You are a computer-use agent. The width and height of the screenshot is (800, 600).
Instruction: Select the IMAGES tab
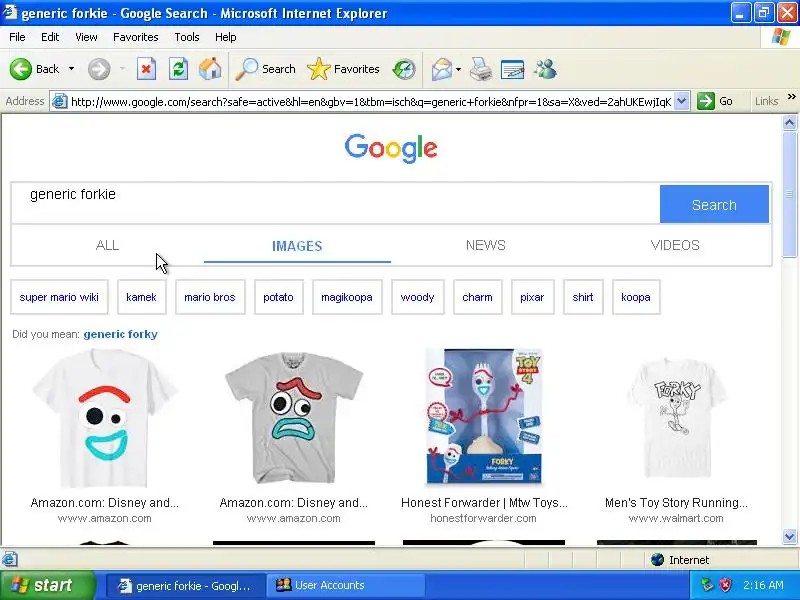click(297, 246)
